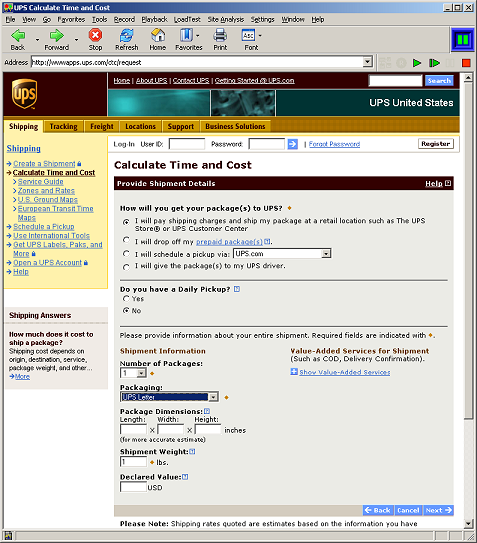Open the Playback menu
Viewport: 477px width, 543px height.
154,19
